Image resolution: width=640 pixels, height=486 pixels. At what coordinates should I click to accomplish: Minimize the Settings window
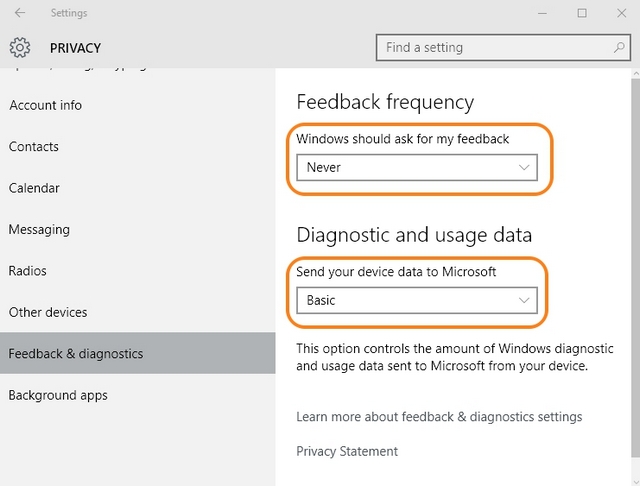(x=543, y=13)
